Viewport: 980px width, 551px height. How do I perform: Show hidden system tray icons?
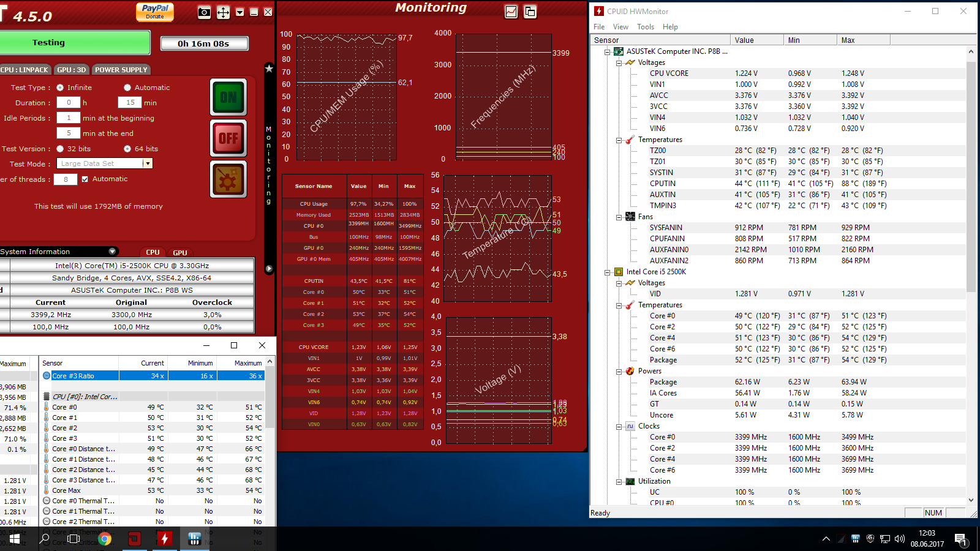click(826, 539)
